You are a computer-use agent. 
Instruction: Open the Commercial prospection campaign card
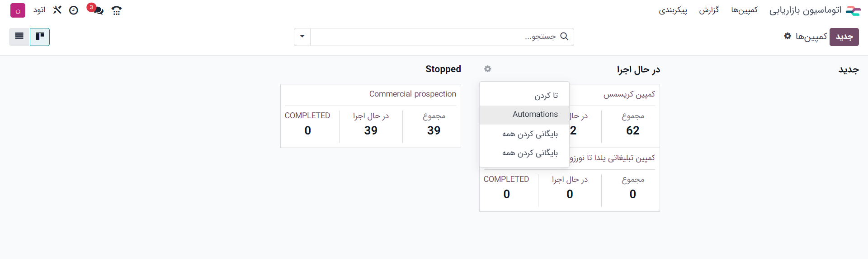click(x=371, y=116)
